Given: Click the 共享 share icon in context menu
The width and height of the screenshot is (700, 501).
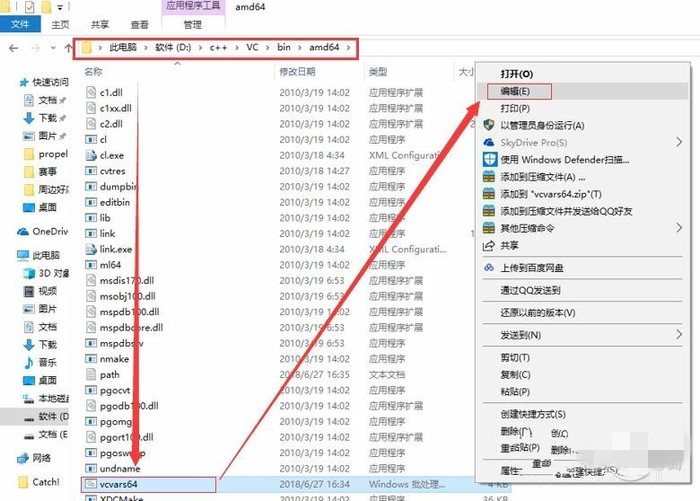Looking at the screenshot, I should (489, 246).
